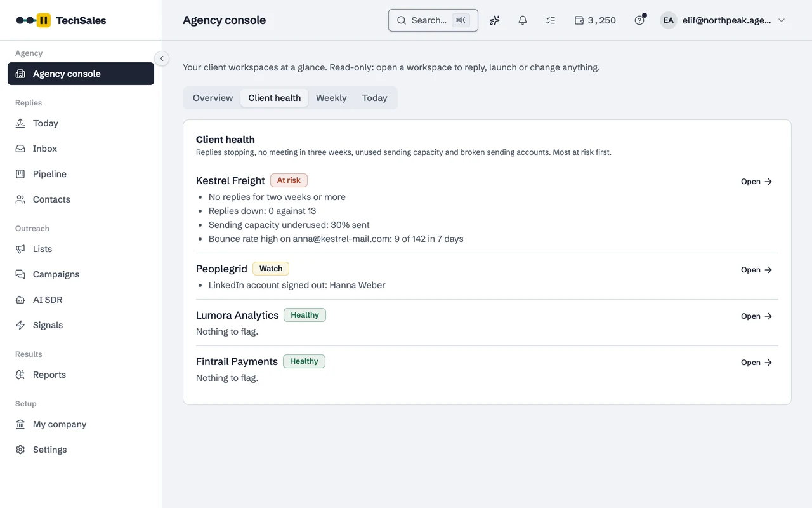Image resolution: width=812 pixels, height=508 pixels.
Task: Open the Lumora Analytics workspace
Action: pyautogui.click(x=757, y=316)
